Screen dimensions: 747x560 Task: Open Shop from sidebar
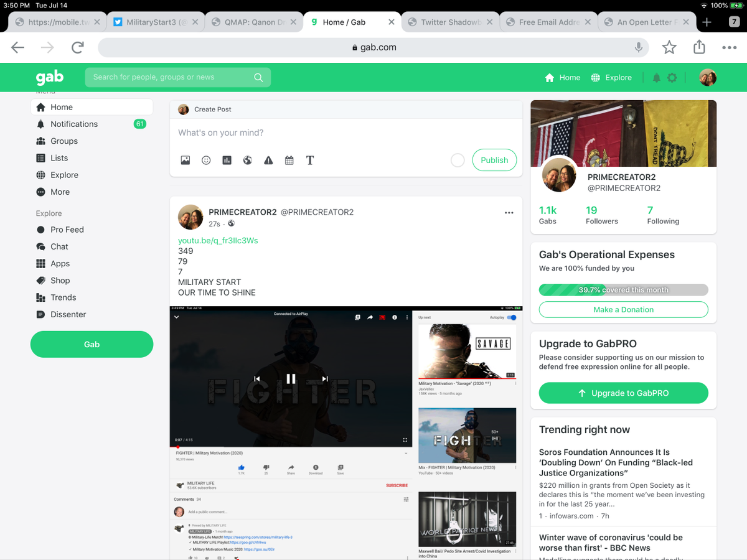click(x=92, y=281)
